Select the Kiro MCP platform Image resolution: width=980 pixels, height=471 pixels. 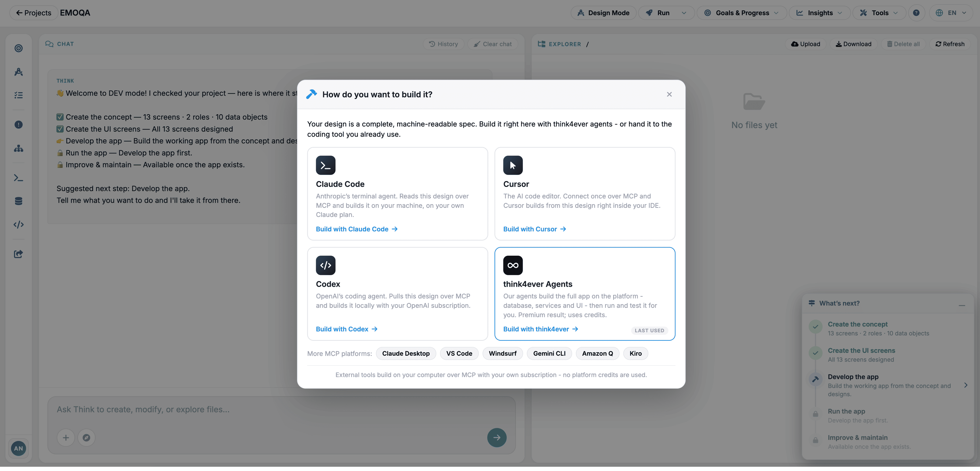point(635,354)
